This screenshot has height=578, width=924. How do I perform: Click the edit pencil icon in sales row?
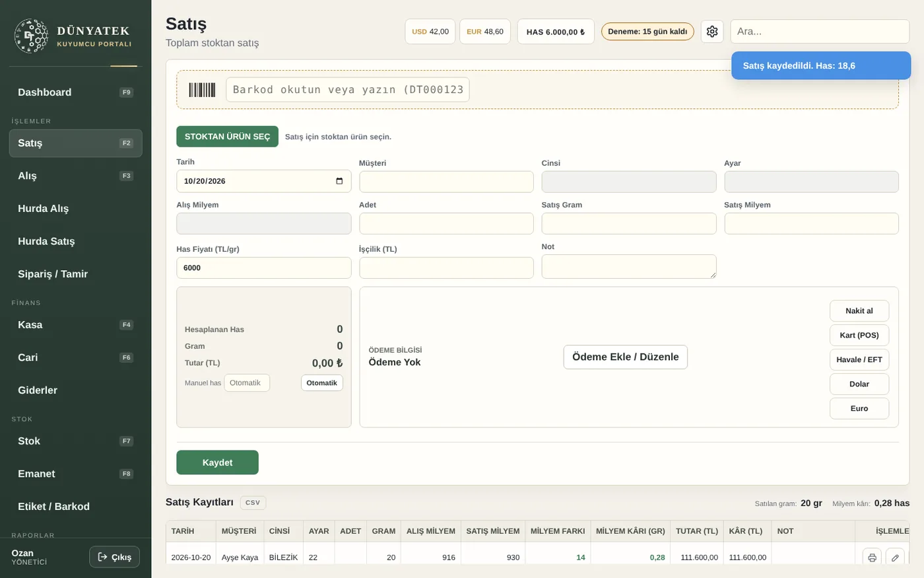(895, 558)
